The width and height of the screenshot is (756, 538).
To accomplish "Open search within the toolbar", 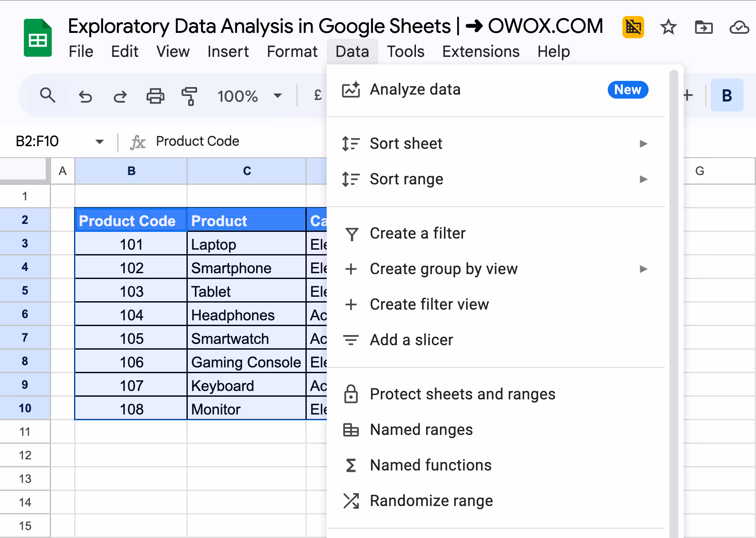I will tap(48, 96).
